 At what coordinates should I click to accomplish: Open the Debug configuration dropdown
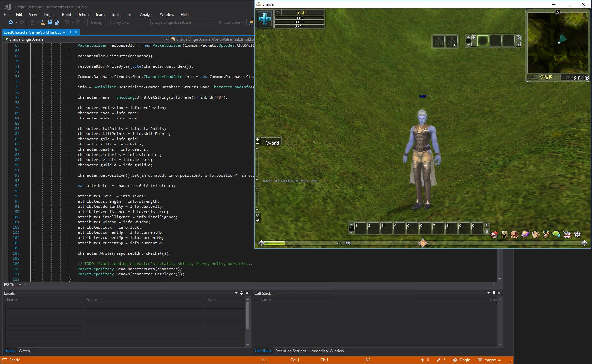point(100,22)
